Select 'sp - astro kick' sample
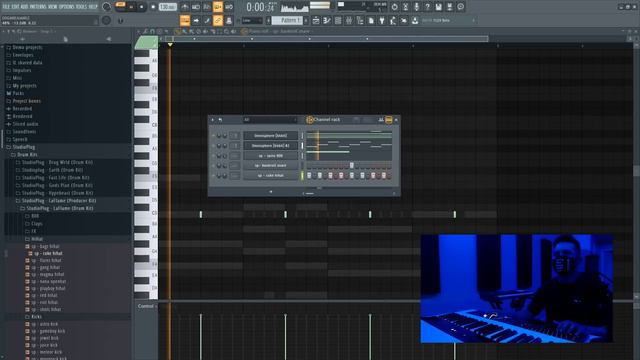The image size is (640, 360). tap(44, 324)
